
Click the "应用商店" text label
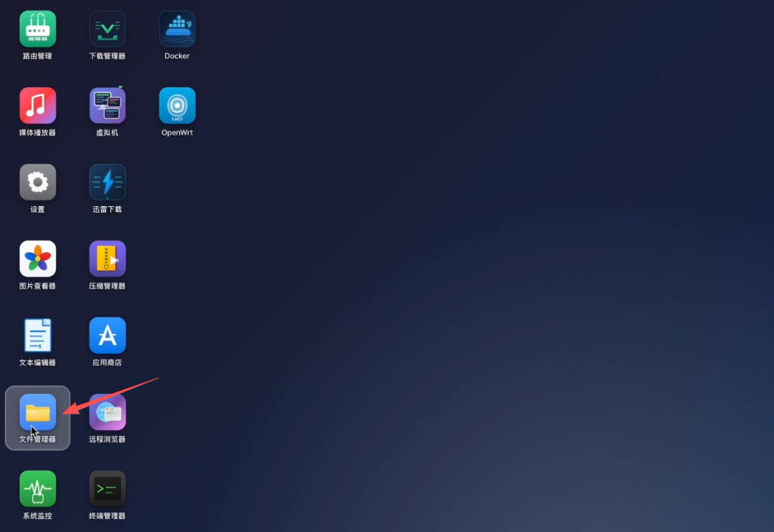pyautogui.click(x=107, y=362)
